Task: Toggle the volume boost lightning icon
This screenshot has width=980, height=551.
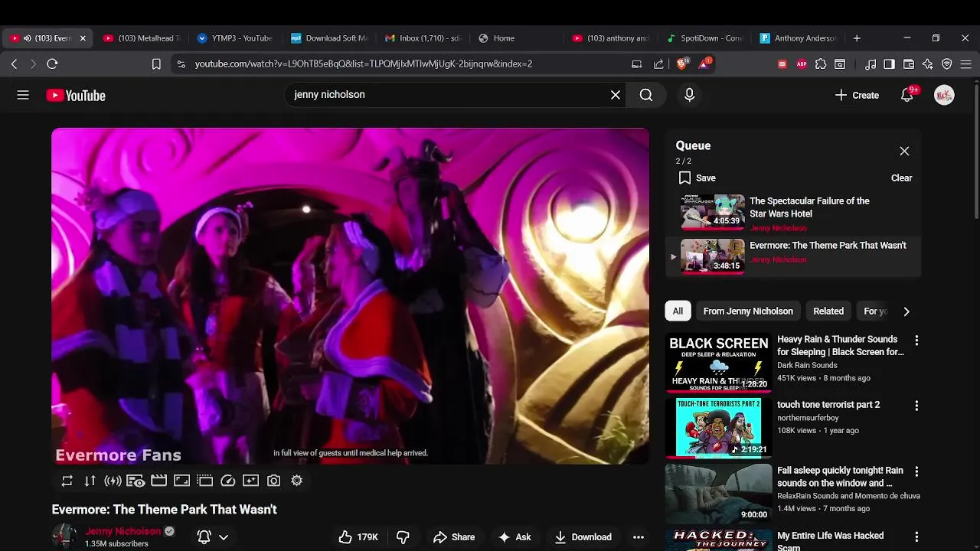Action: (x=113, y=481)
